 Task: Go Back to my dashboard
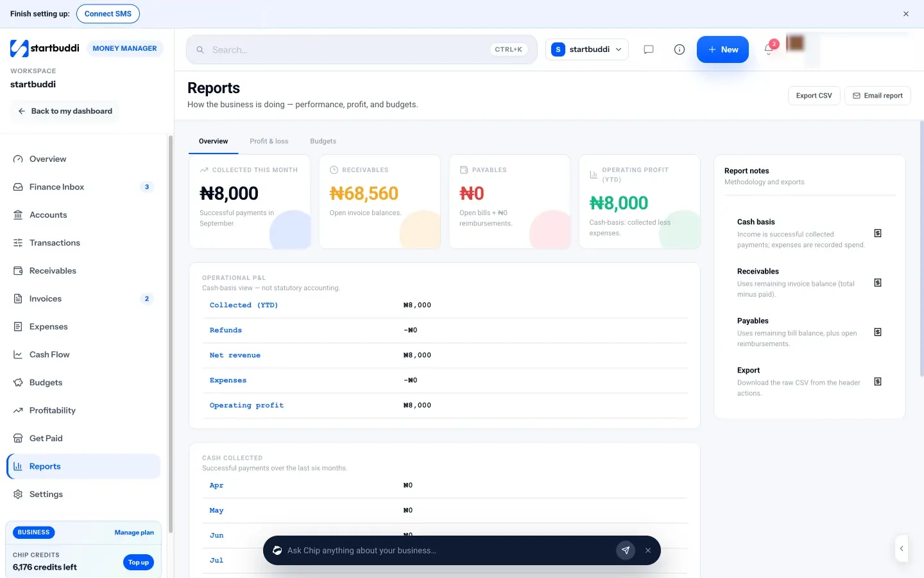click(65, 111)
